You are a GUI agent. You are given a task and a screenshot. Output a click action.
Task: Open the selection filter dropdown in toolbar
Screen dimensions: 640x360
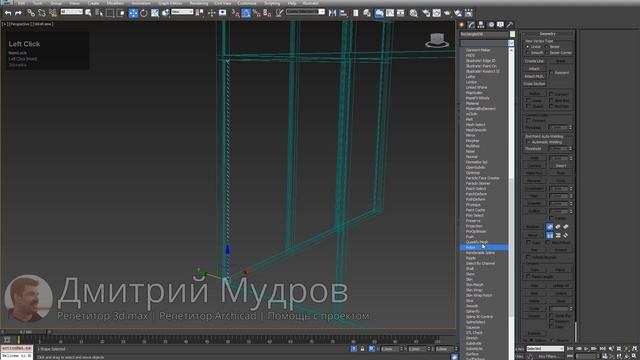72,12
